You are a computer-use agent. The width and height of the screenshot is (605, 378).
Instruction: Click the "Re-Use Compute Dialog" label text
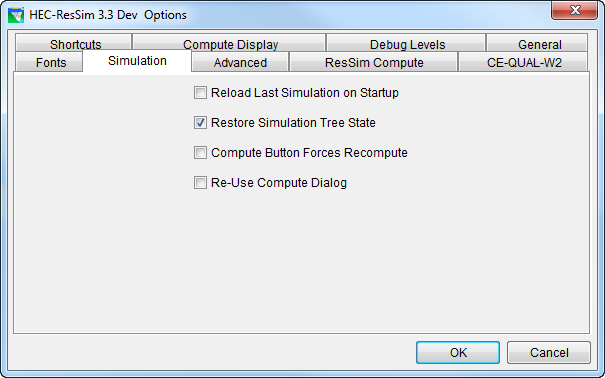279,182
